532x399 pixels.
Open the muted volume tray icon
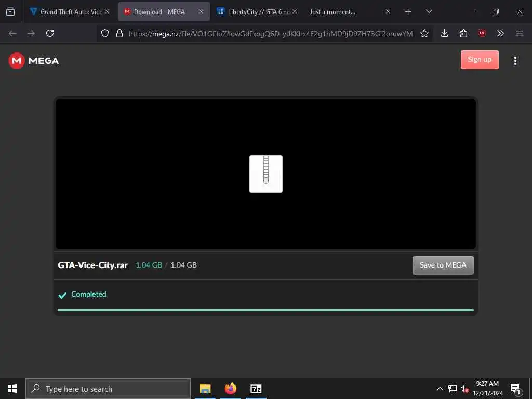point(464,389)
